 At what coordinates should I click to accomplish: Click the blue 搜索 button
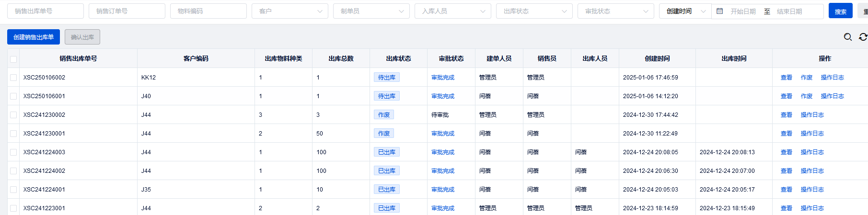(x=841, y=11)
